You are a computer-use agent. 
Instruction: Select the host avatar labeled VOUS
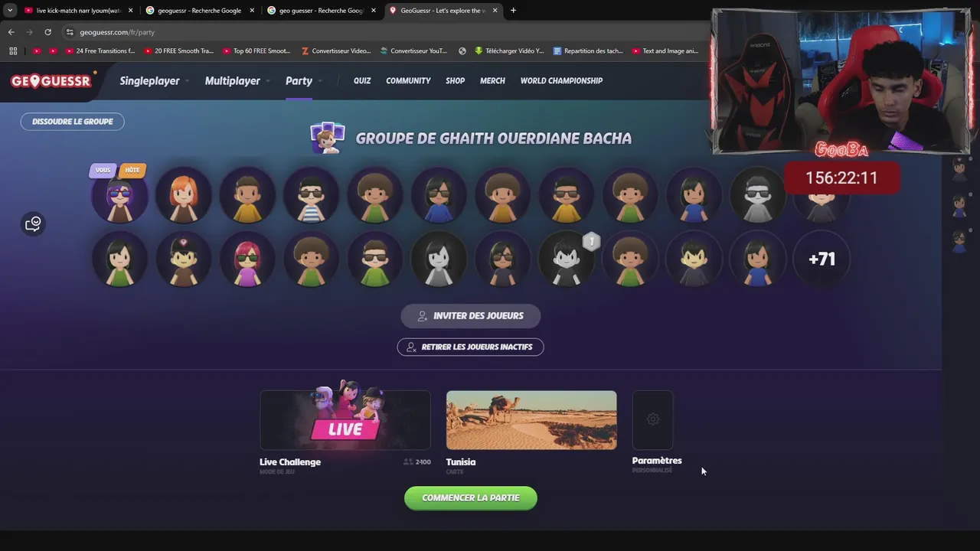click(119, 195)
